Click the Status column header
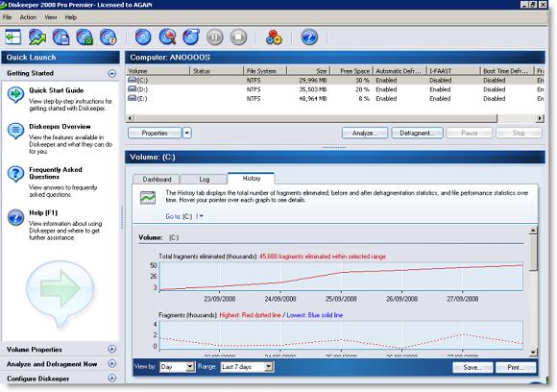This screenshot has width=557, height=392. pyautogui.click(x=217, y=71)
